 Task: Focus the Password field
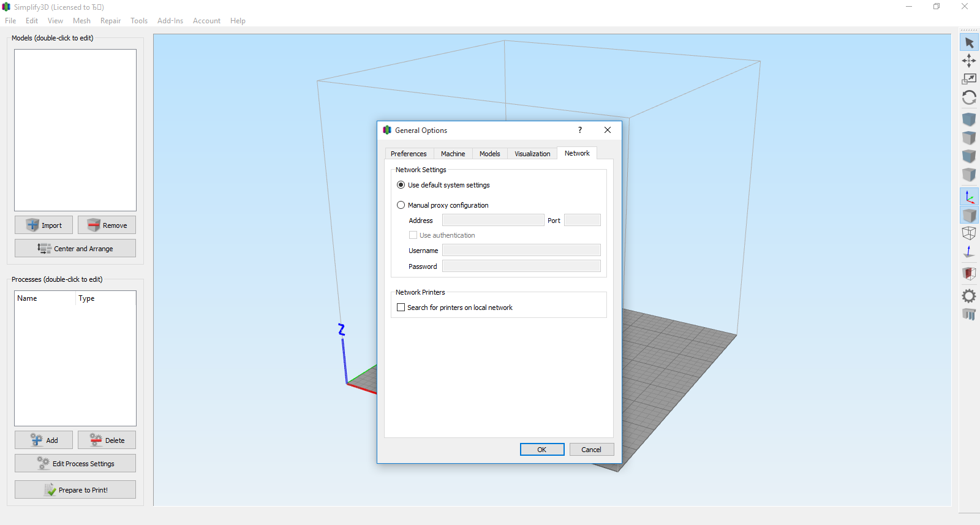click(x=521, y=266)
